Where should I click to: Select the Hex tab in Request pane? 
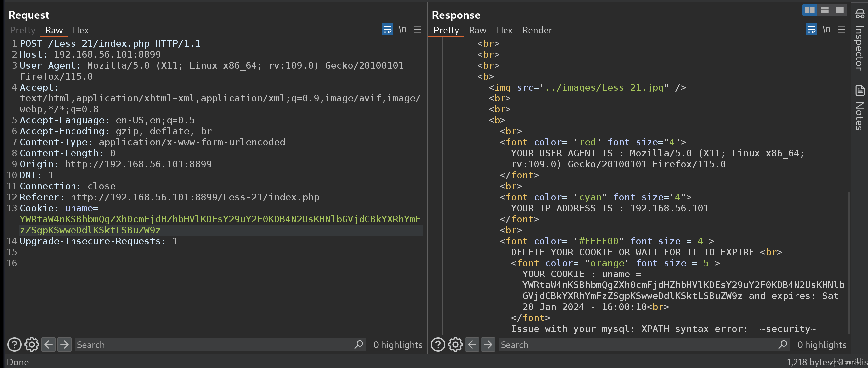[81, 30]
